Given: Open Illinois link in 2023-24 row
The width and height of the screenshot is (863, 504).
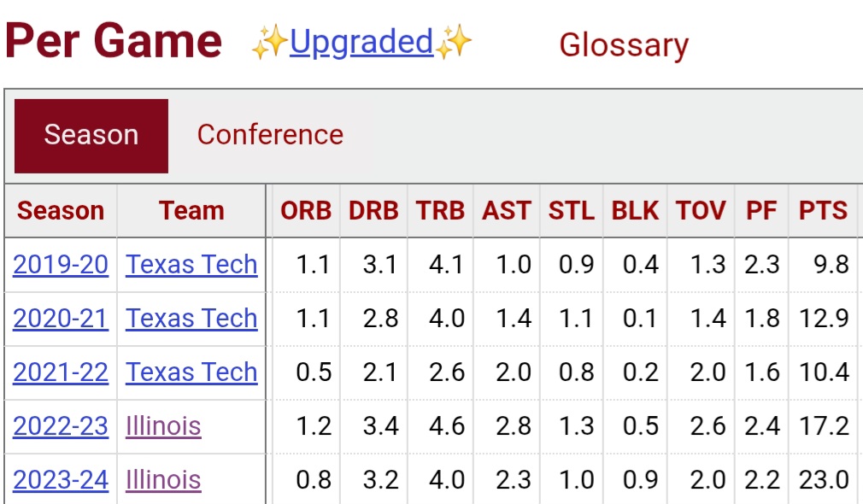Looking at the screenshot, I should tap(163, 480).
